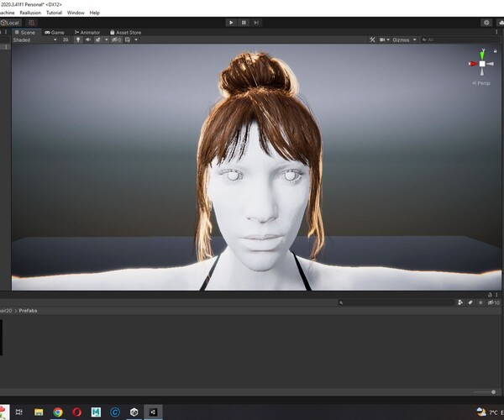Toggle the scene grid visibility icon

(x=128, y=39)
